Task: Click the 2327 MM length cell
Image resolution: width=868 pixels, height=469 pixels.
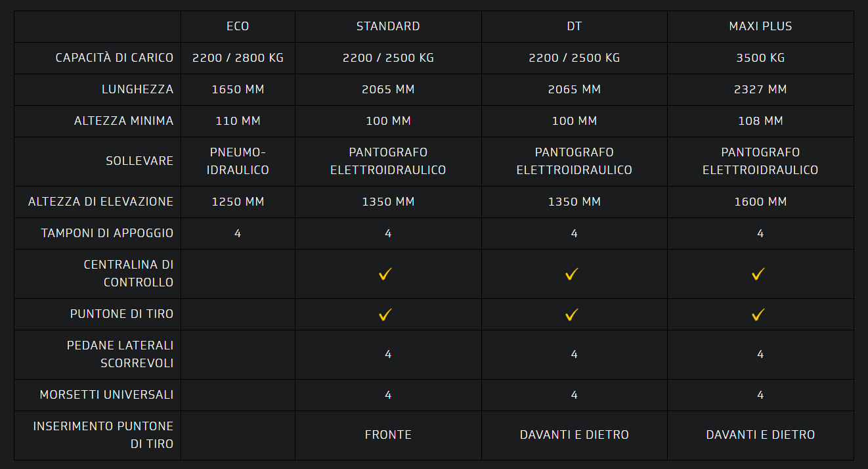Action: pos(760,89)
